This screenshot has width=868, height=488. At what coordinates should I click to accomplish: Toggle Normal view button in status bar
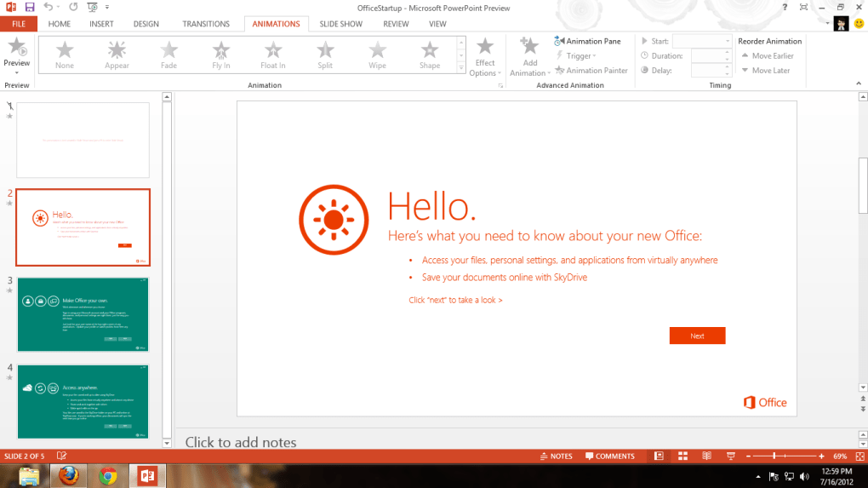[x=659, y=456]
